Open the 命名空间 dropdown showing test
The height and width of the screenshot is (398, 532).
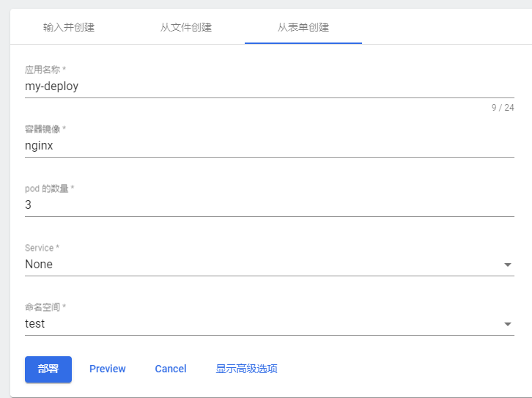[270, 324]
